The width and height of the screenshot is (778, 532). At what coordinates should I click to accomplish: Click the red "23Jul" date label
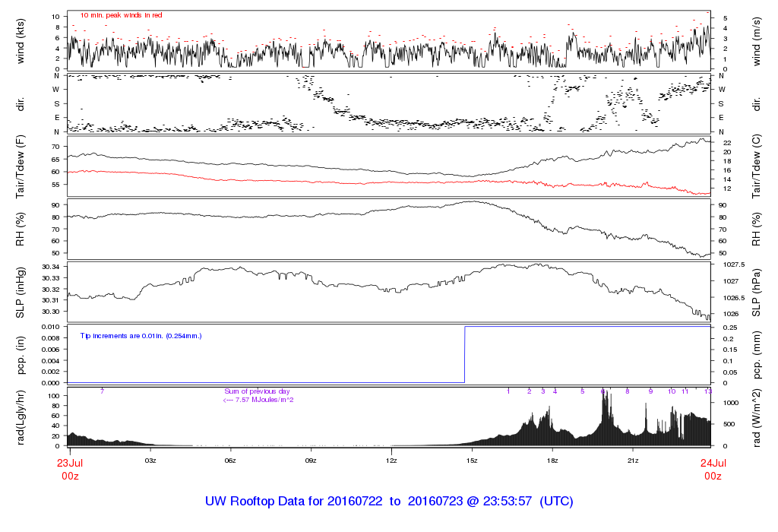click(70, 464)
